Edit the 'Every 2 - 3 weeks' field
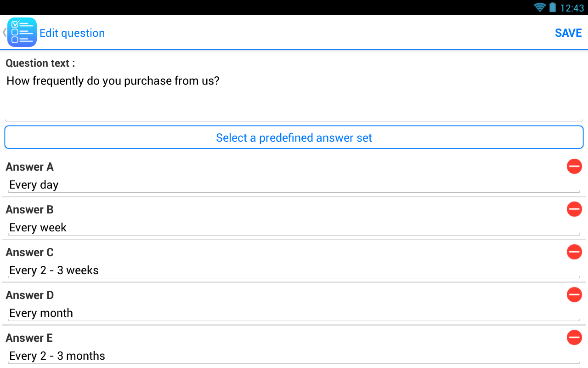The height and width of the screenshot is (368, 588). pos(294,270)
